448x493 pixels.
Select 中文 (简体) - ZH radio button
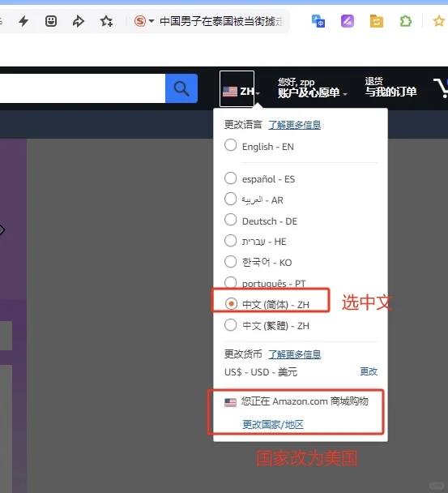click(231, 304)
